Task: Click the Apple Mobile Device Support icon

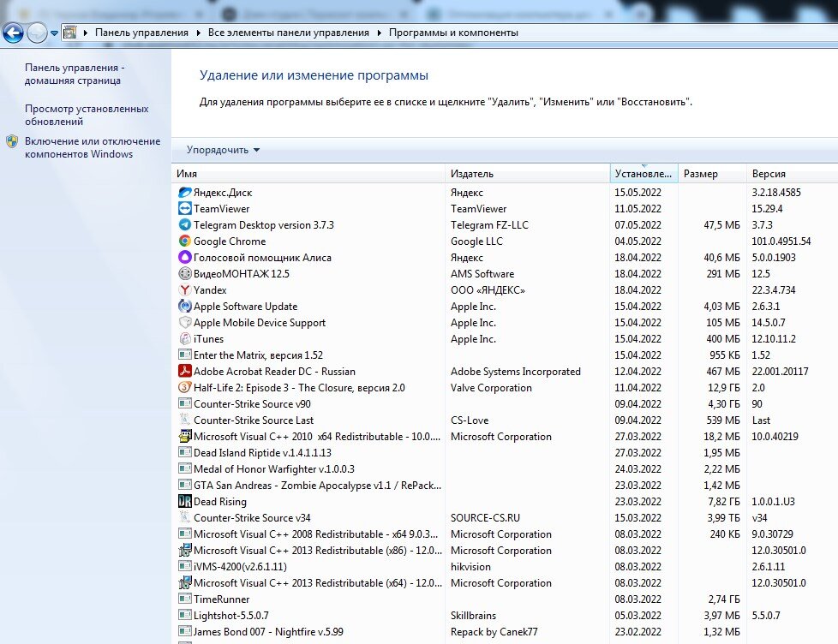Action: (185, 323)
